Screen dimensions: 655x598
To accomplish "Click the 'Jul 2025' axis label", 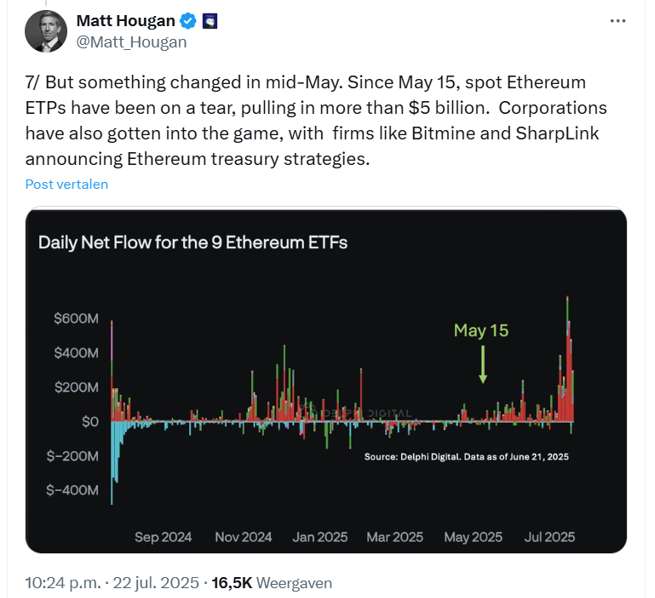I will 549,537.
